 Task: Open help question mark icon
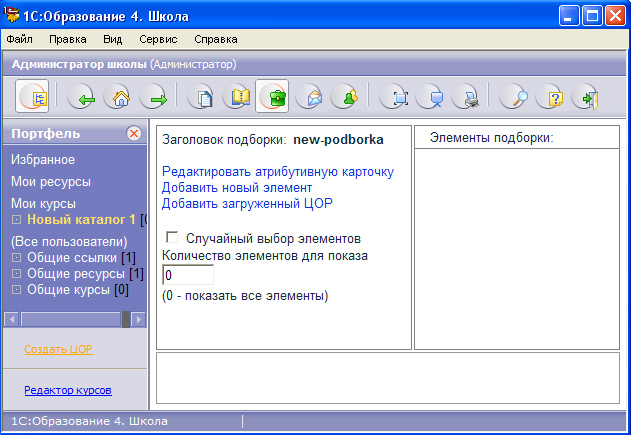click(550, 97)
